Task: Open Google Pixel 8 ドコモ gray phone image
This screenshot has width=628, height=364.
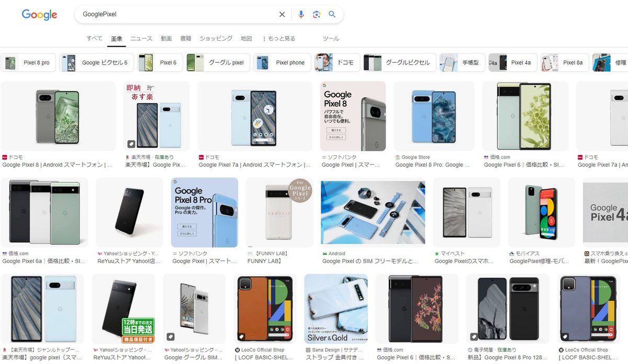Action: (58, 116)
